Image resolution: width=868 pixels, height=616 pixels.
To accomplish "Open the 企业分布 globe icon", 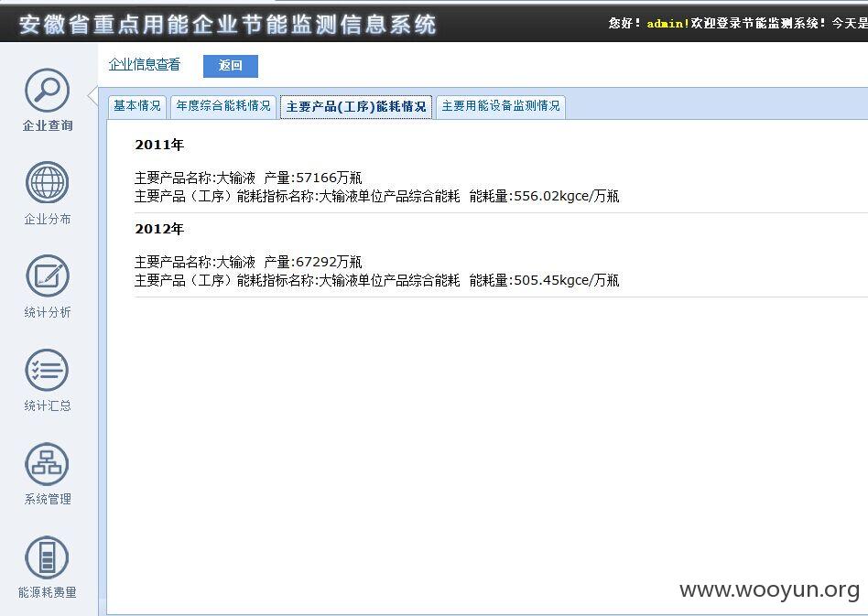I will pyautogui.click(x=47, y=183).
